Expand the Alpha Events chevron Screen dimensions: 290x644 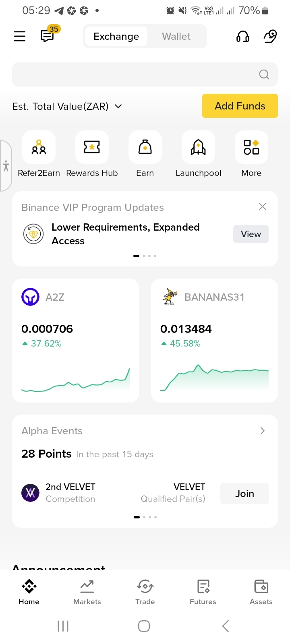262,431
